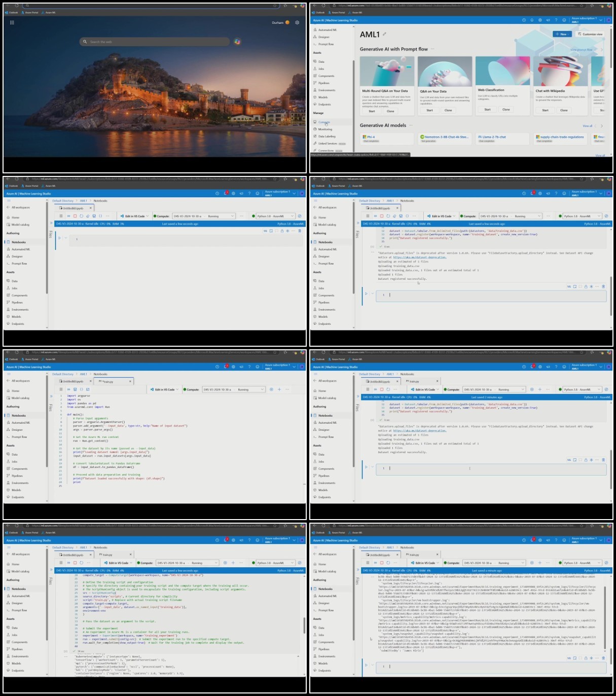
Task: Open the page settings gear on new tab
Action: [297, 22]
